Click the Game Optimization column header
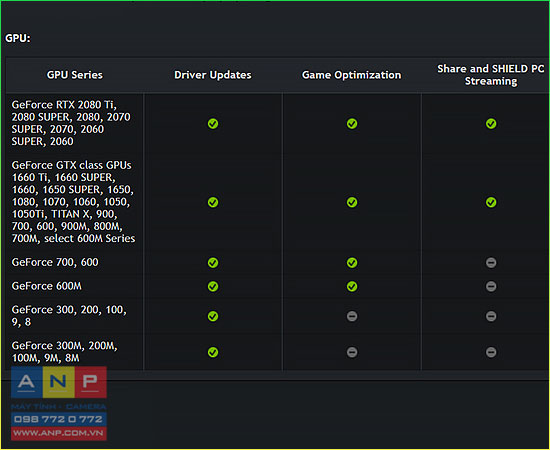550x450 pixels. point(351,75)
